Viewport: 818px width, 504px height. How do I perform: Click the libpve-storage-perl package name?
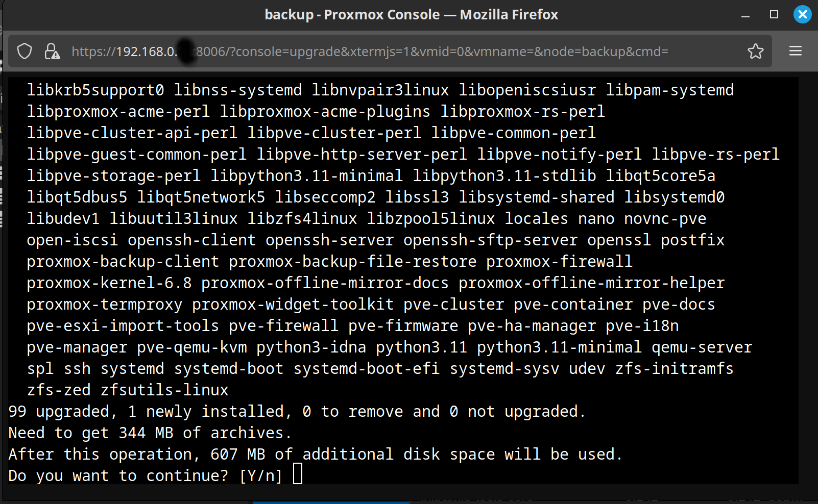pos(114,175)
